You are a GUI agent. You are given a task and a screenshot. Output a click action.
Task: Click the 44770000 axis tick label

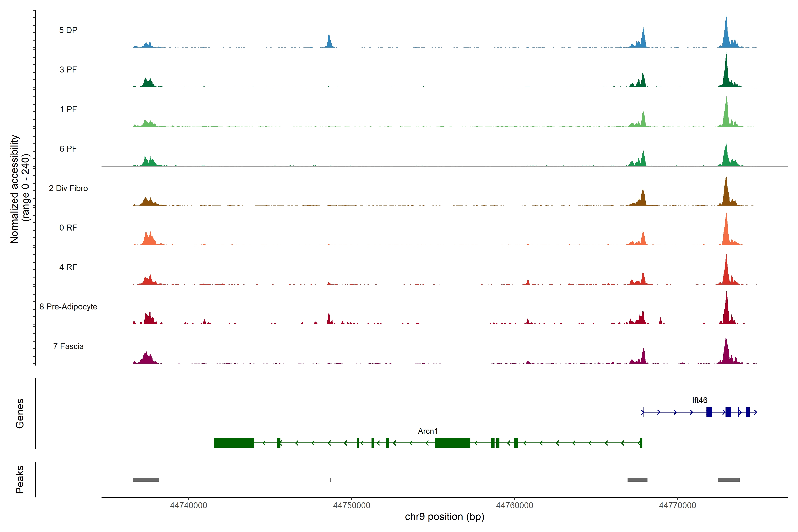[677, 506]
